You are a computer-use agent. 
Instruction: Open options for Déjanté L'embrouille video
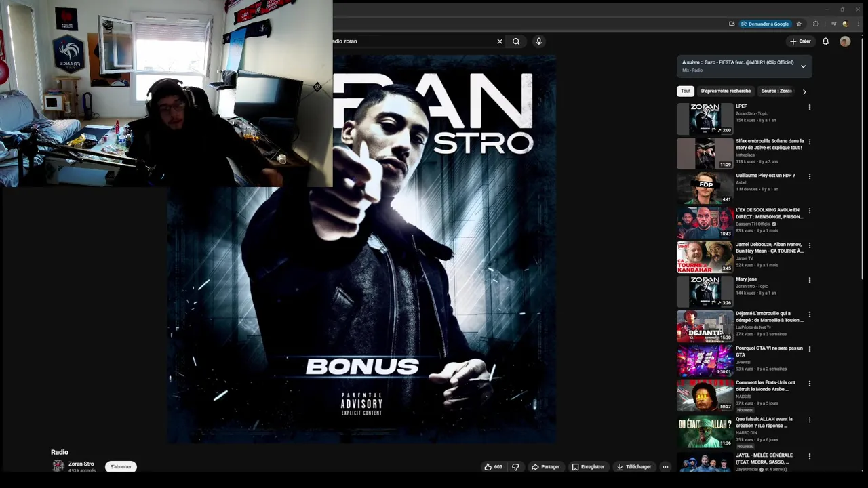click(809, 314)
